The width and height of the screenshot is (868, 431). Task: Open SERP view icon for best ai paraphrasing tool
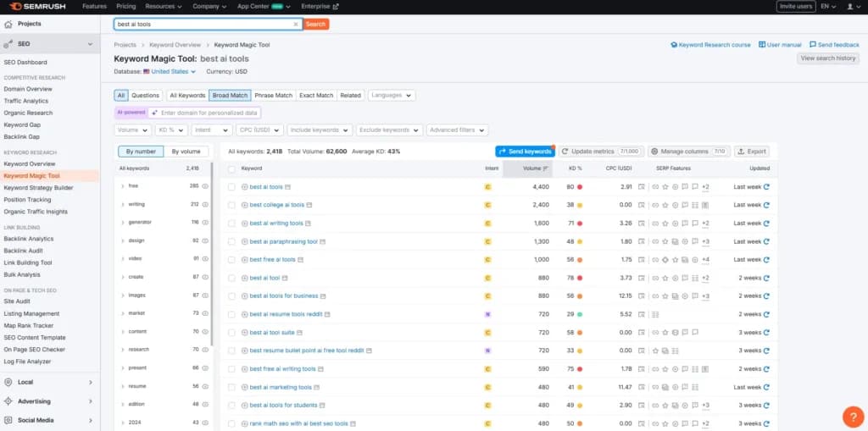point(322,242)
